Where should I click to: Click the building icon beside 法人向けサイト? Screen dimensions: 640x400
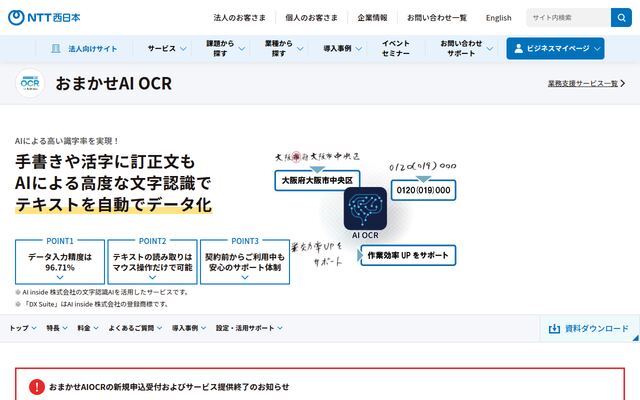tap(56, 49)
